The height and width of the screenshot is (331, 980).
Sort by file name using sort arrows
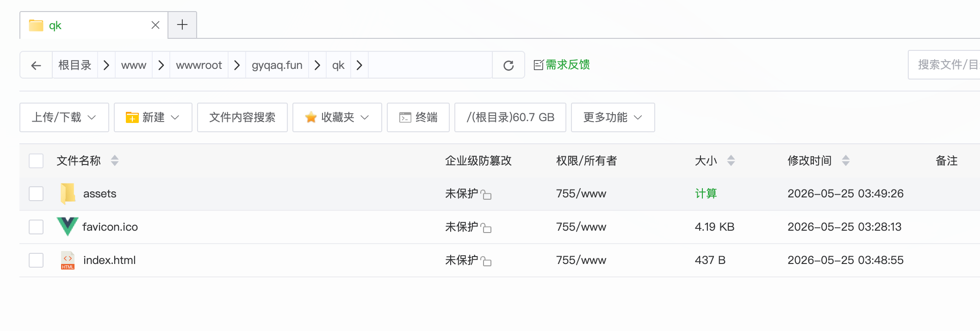115,160
